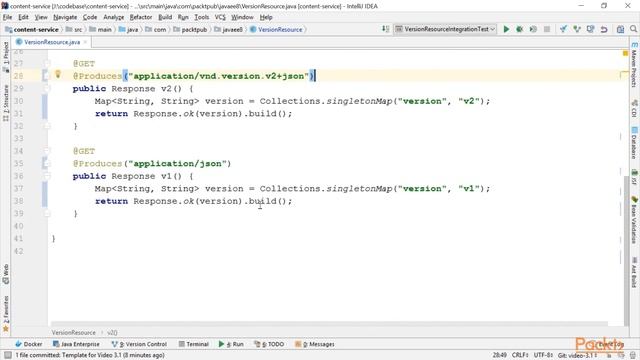Click the VersionResource class breadcrumb in navigation bar

tap(276, 29)
